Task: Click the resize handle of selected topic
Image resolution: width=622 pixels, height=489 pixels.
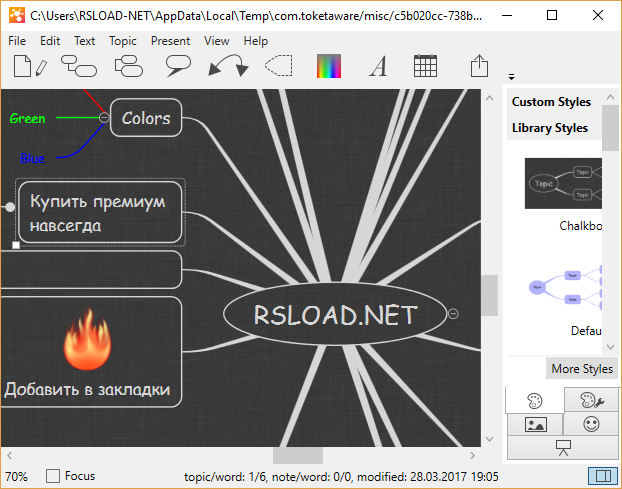Action: tap(15, 245)
